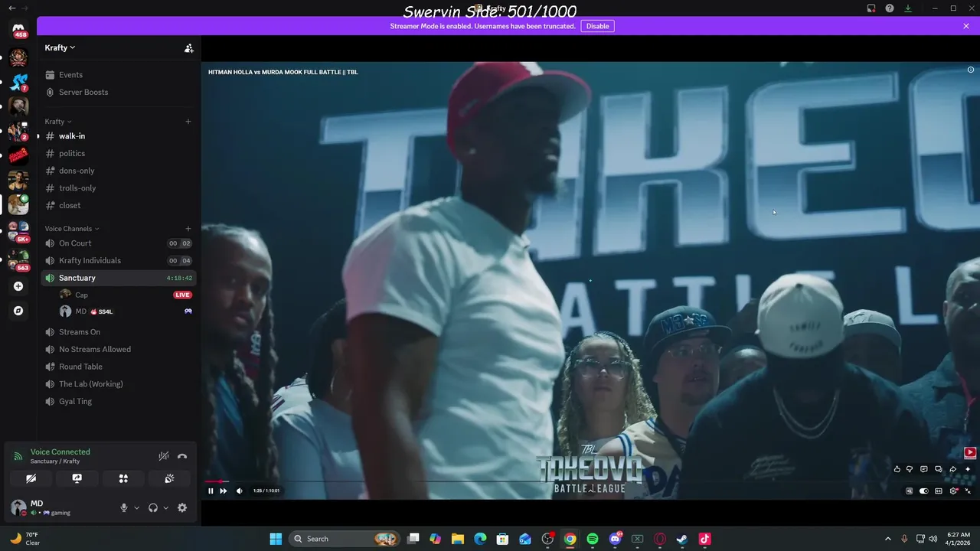Screen dimensions: 980x551
Task: Add a channel to the Krafty category
Action: coord(188,121)
